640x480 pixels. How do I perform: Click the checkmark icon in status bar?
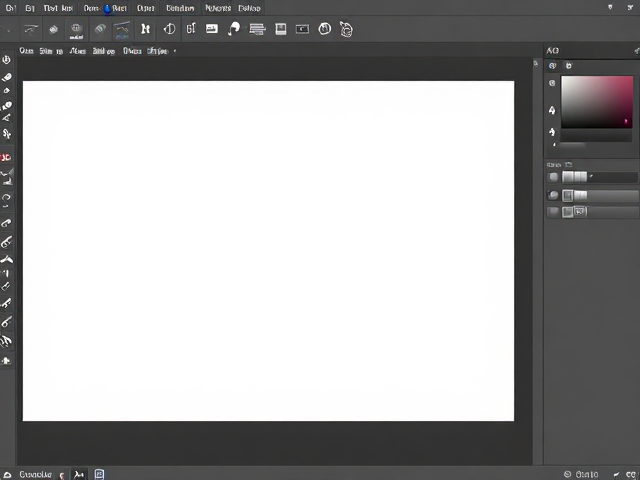(x=616, y=474)
